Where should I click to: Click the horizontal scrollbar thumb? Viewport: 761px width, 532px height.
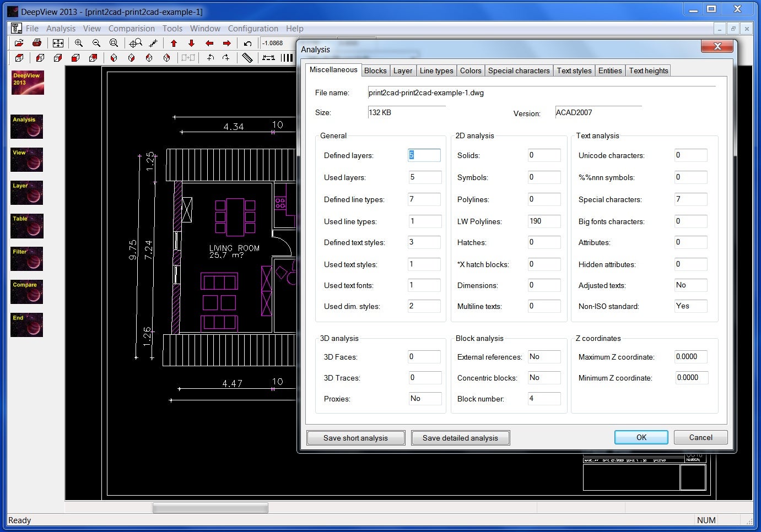[x=210, y=508]
